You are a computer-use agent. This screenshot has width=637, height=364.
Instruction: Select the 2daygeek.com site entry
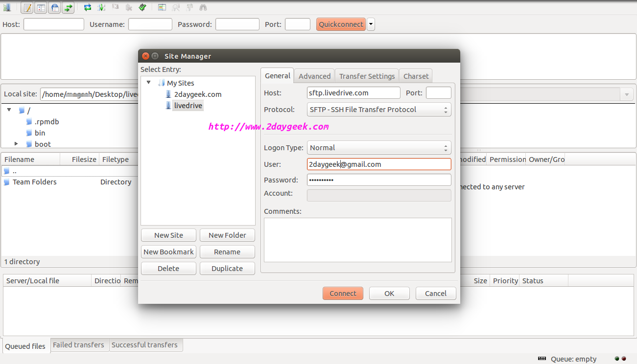click(197, 94)
